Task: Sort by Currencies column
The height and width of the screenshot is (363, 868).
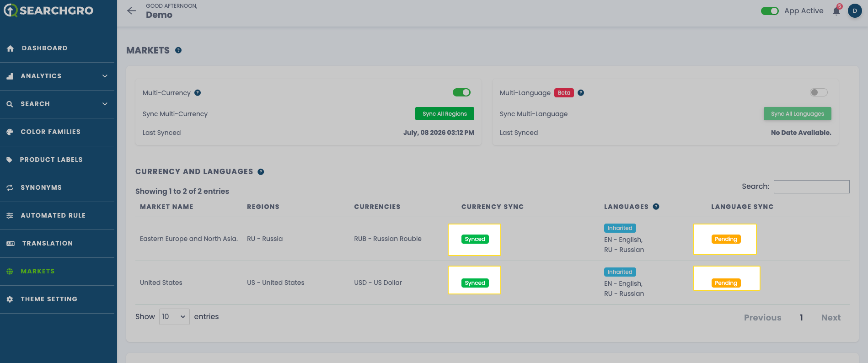Action: click(x=377, y=207)
